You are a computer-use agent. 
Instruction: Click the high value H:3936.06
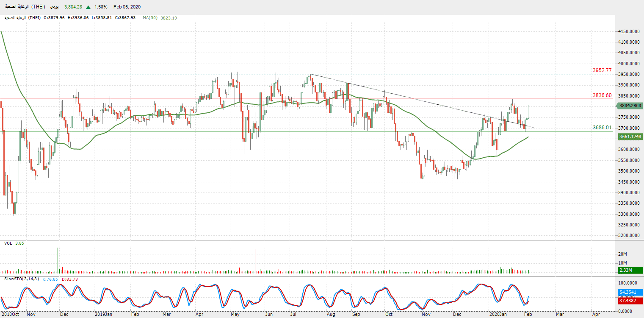point(78,18)
